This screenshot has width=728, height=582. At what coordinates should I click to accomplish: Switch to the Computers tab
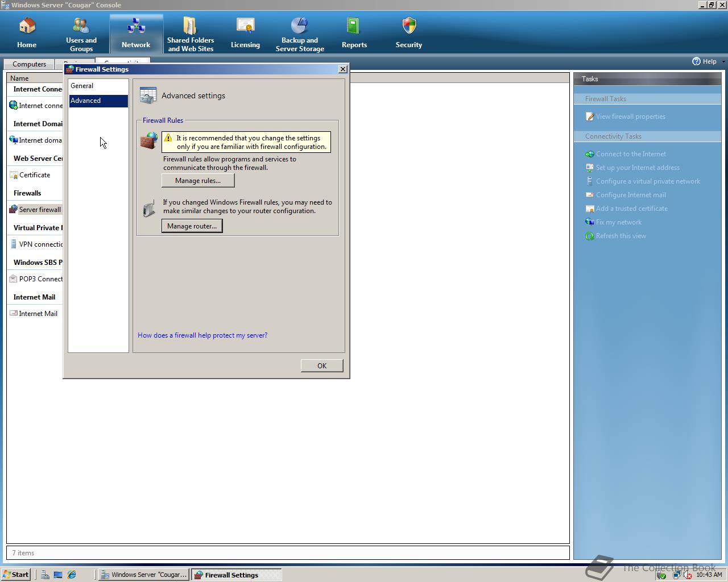[29, 64]
